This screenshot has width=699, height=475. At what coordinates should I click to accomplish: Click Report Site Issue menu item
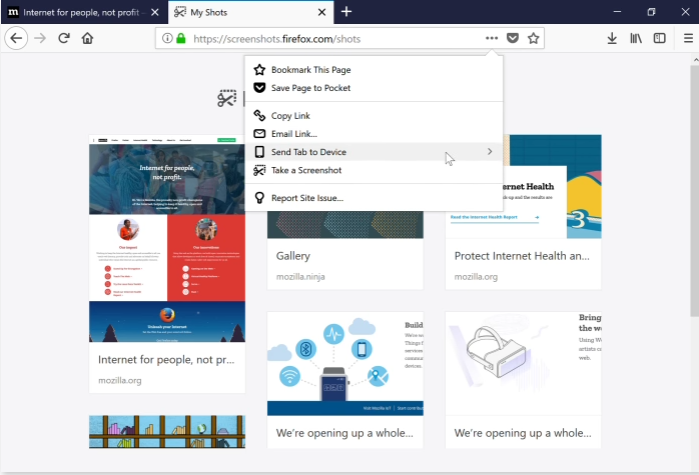(307, 198)
